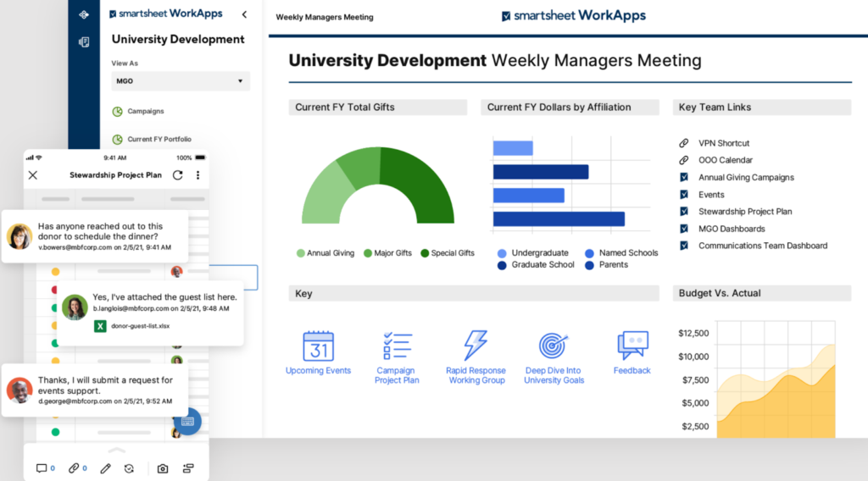Click the Deep Dive target icon
This screenshot has height=481, width=868.
553,346
